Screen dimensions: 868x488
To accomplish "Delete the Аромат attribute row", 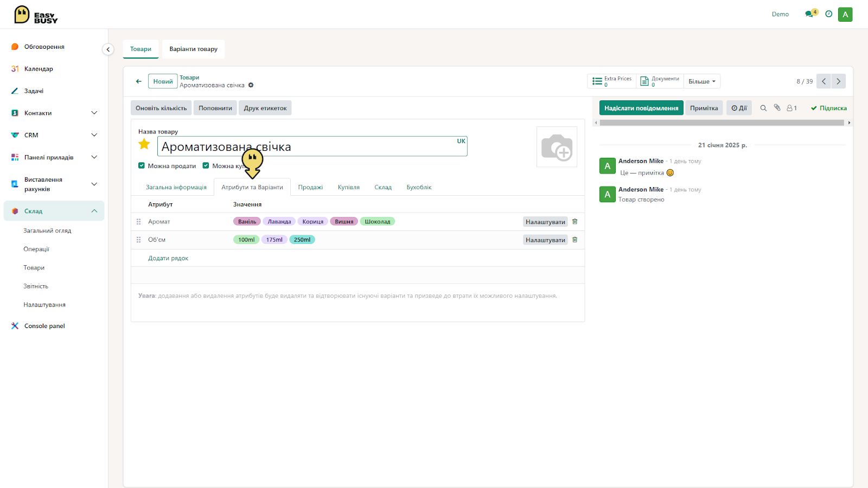I will [x=575, y=222].
